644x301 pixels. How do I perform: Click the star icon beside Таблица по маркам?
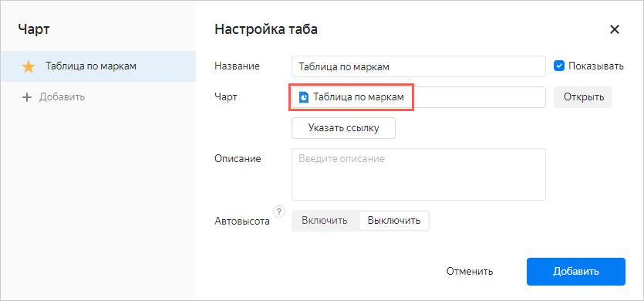(29, 66)
